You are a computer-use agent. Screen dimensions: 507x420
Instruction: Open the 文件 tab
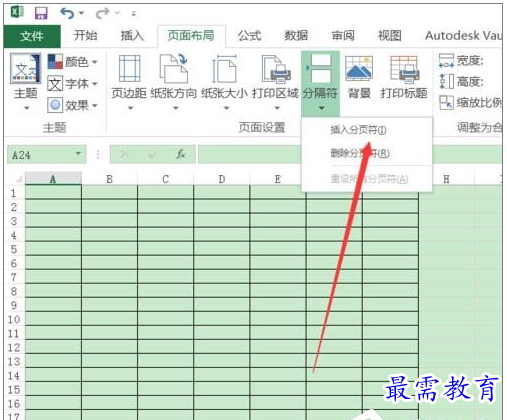[x=32, y=36]
